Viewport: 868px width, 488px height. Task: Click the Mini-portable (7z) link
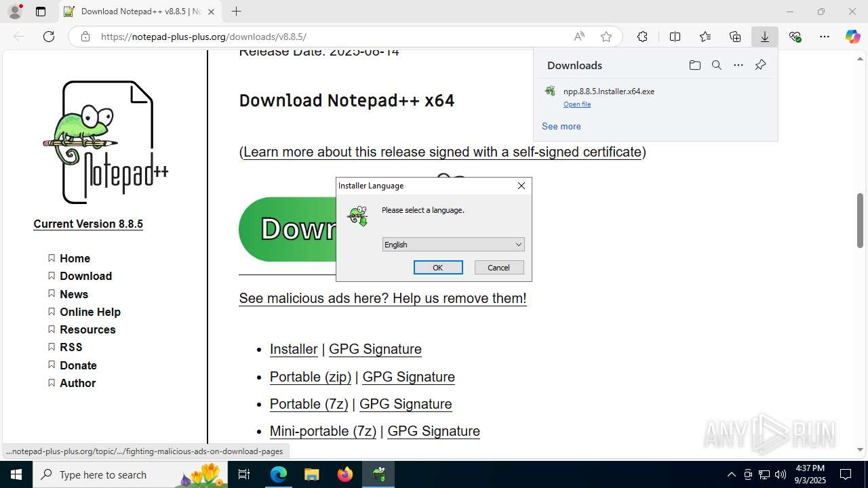(x=323, y=431)
